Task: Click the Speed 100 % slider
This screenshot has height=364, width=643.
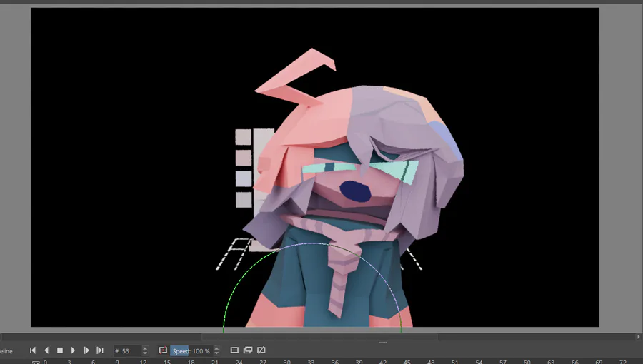Action: (x=191, y=351)
